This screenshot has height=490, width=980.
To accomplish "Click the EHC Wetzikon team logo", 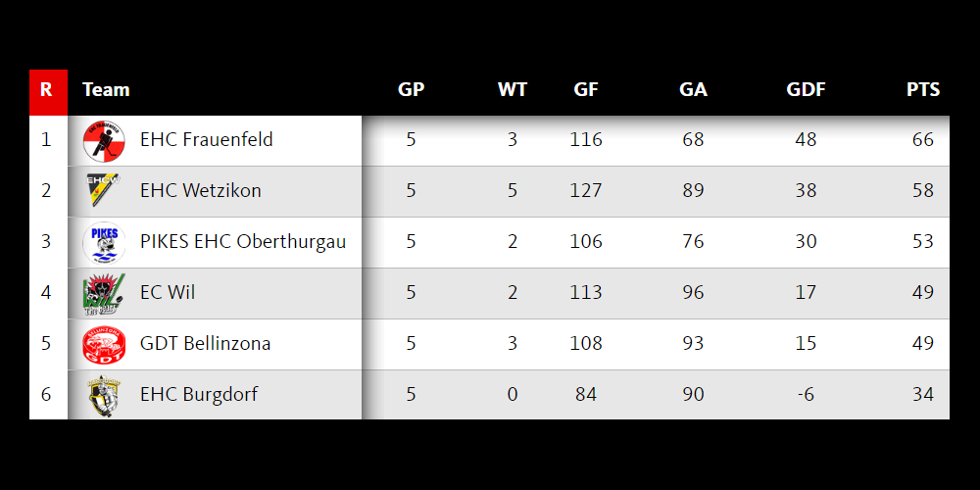I will (x=103, y=191).
